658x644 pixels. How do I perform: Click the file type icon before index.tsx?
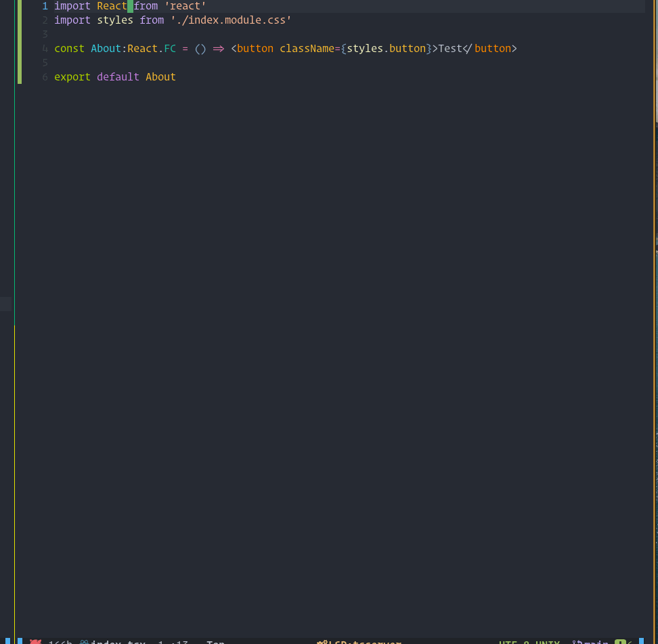[83, 641]
